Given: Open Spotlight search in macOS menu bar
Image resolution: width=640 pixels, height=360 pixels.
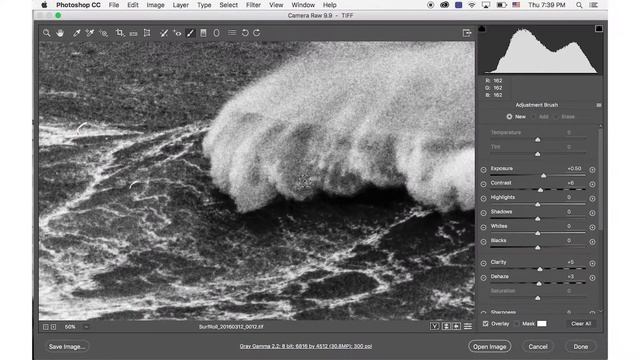Looking at the screenshot, I should pyautogui.click(x=579, y=5).
